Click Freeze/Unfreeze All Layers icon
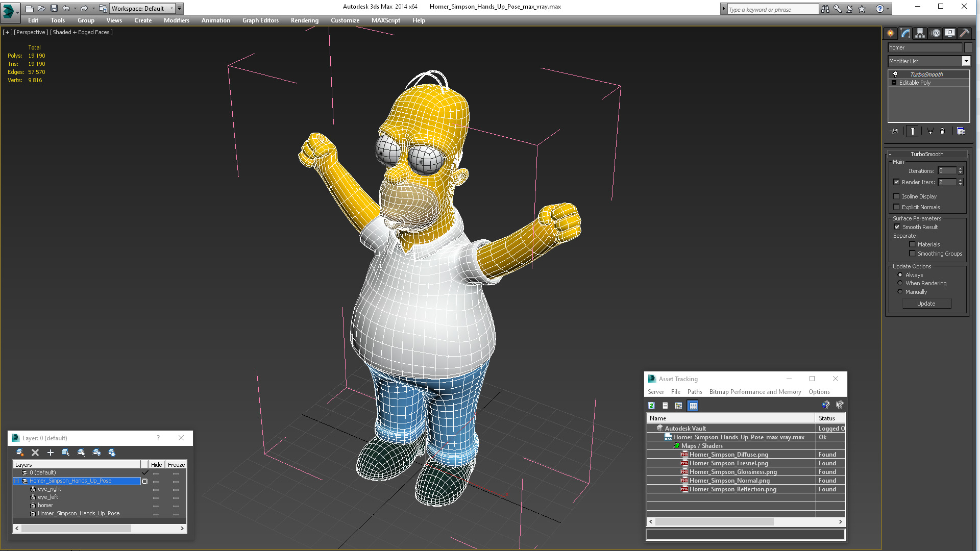The image size is (980, 551). [x=112, y=453]
